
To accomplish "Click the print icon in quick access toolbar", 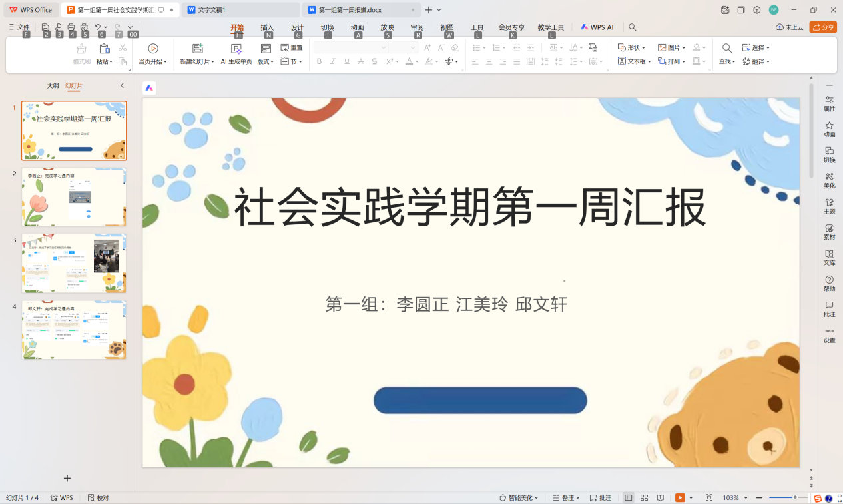I will pos(71,27).
